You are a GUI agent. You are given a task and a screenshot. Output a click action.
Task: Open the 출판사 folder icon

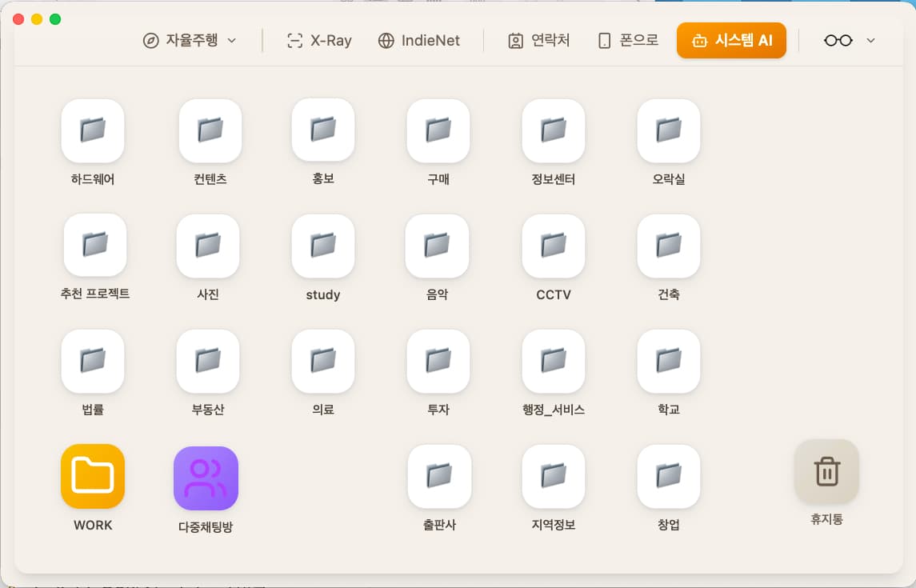tap(439, 477)
